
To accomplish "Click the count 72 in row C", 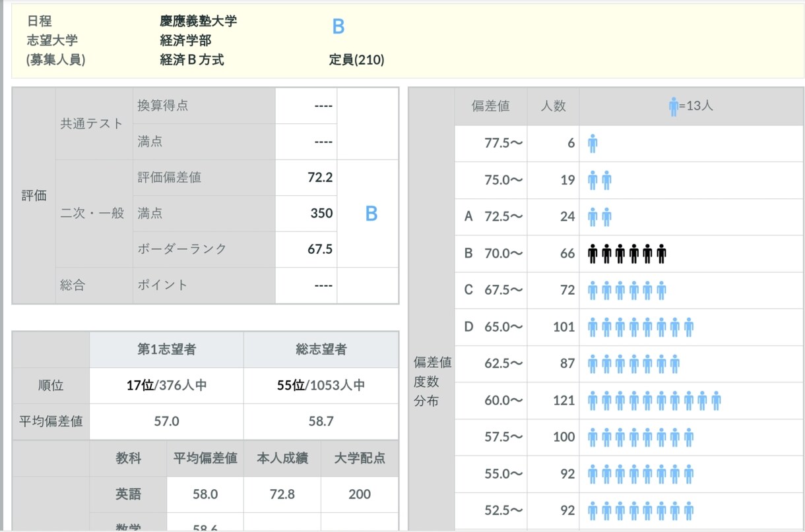I will 568,290.
